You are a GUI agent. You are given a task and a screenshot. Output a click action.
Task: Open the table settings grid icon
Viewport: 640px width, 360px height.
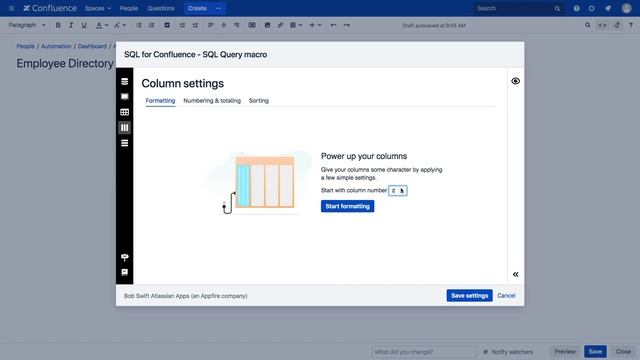pyautogui.click(x=124, y=112)
